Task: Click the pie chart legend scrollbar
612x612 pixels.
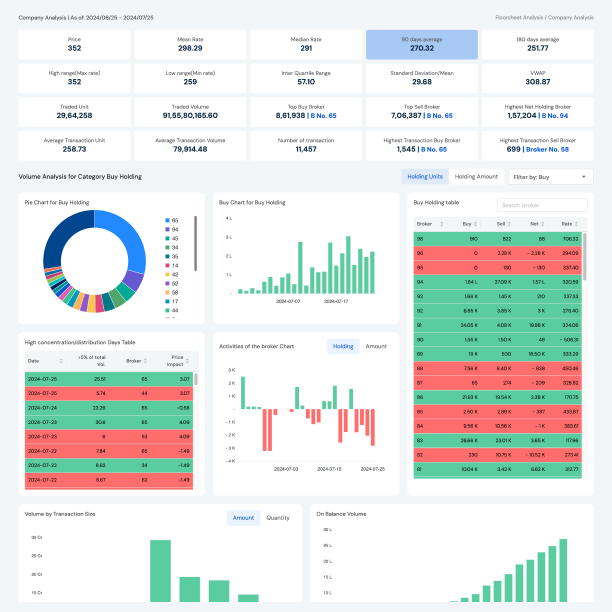Action: click(195, 244)
